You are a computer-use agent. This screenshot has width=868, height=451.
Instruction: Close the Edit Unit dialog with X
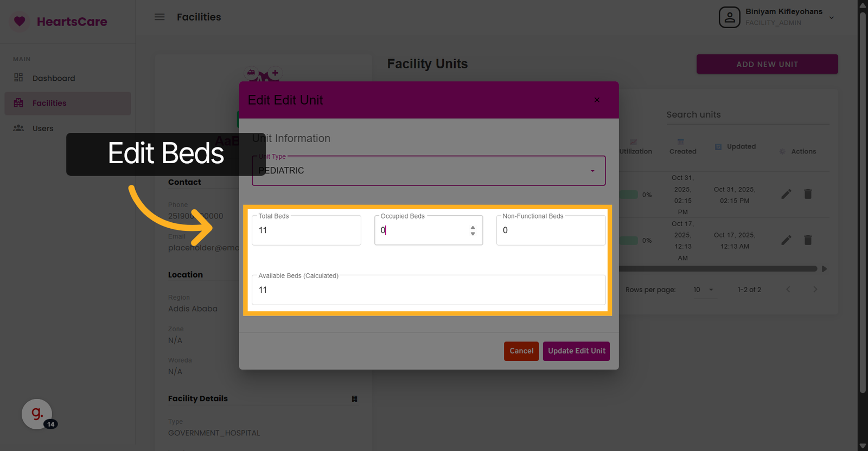(x=597, y=100)
